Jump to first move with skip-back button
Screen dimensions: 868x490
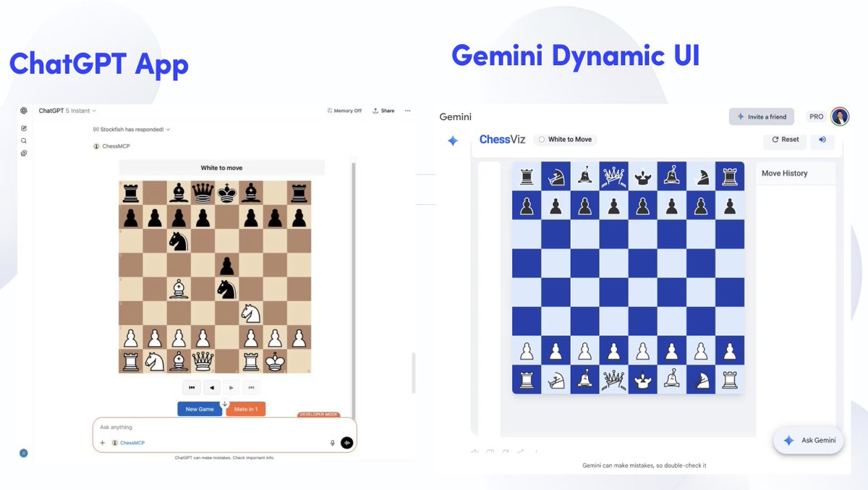point(191,387)
